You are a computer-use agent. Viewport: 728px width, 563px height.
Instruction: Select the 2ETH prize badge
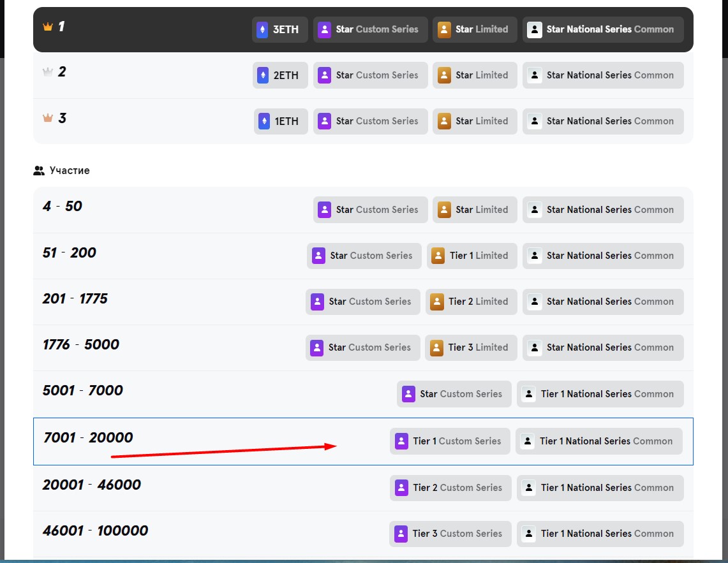pyautogui.click(x=281, y=75)
